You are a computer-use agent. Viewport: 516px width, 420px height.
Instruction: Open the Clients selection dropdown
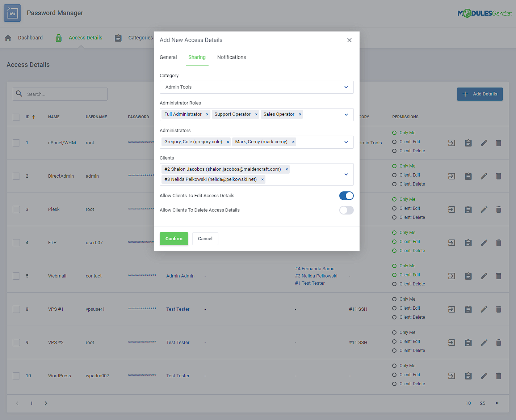pyautogui.click(x=345, y=174)
